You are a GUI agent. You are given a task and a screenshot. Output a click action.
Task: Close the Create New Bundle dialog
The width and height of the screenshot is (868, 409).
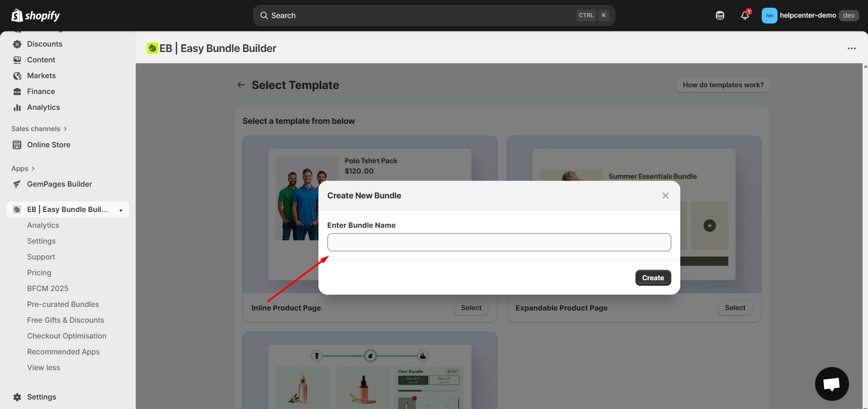(665, 196)
